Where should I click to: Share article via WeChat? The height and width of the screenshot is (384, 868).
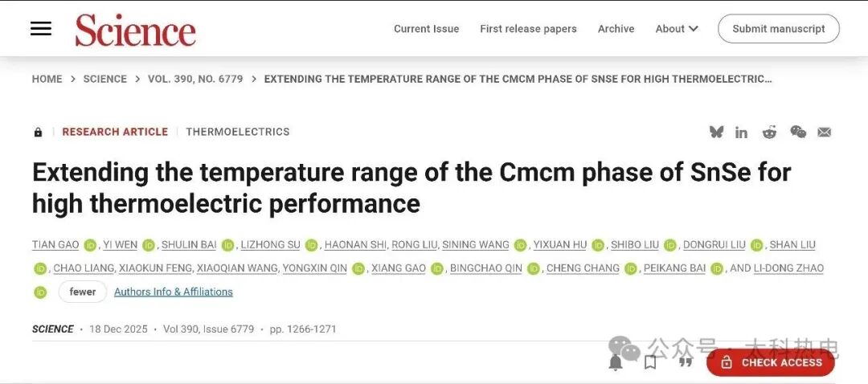pyautogui.click(x=797, y=132)
